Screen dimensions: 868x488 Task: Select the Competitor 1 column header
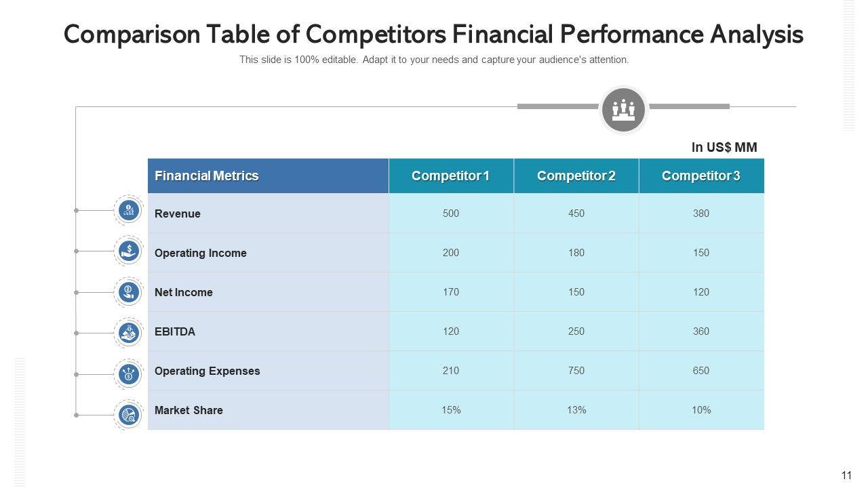coord(451,176)
